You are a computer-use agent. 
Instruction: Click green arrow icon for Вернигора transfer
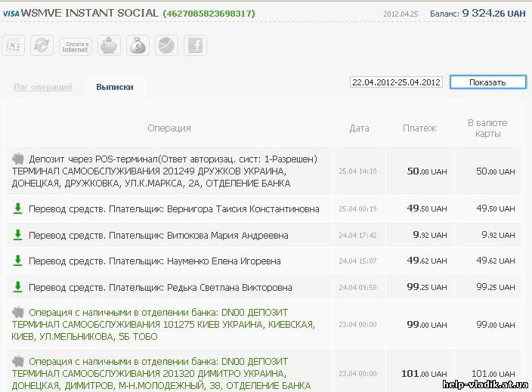coord(17,209)
